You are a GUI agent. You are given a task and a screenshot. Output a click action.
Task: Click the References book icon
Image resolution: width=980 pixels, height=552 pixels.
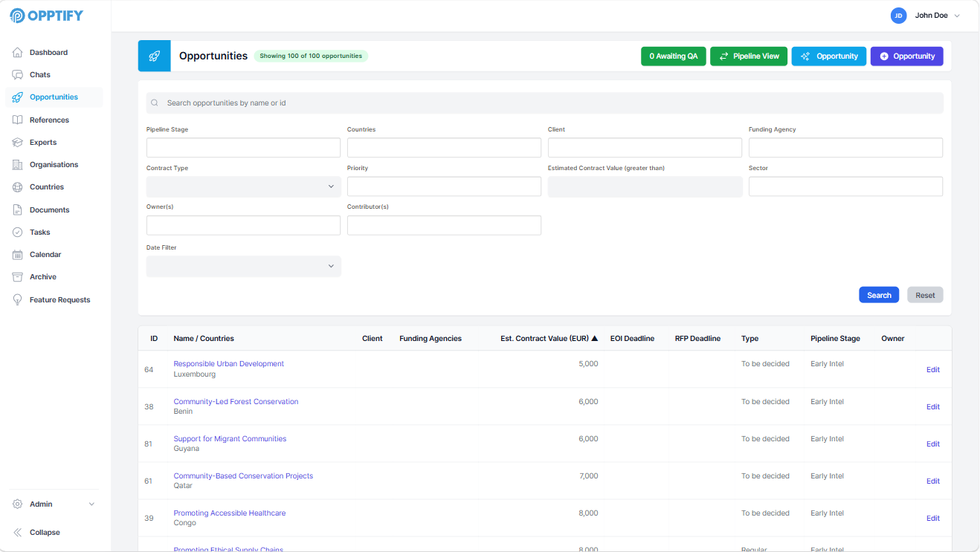coord(18,120)
